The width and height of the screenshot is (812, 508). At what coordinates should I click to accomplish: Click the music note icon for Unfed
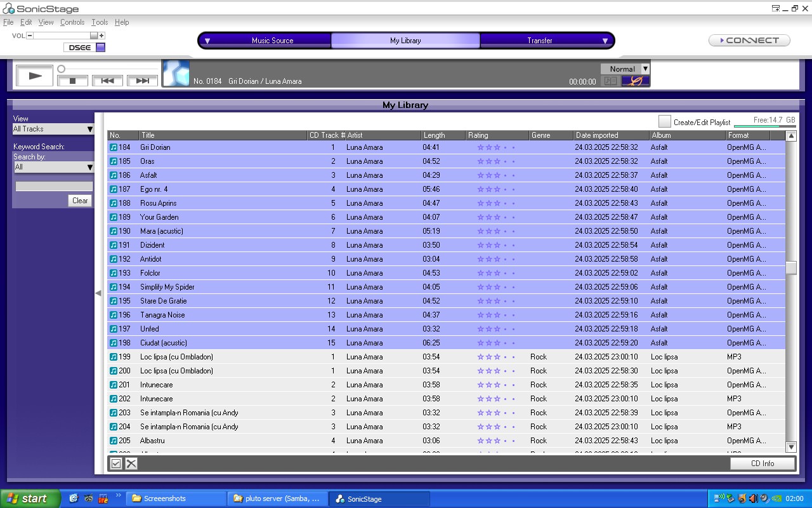point(114,329)
